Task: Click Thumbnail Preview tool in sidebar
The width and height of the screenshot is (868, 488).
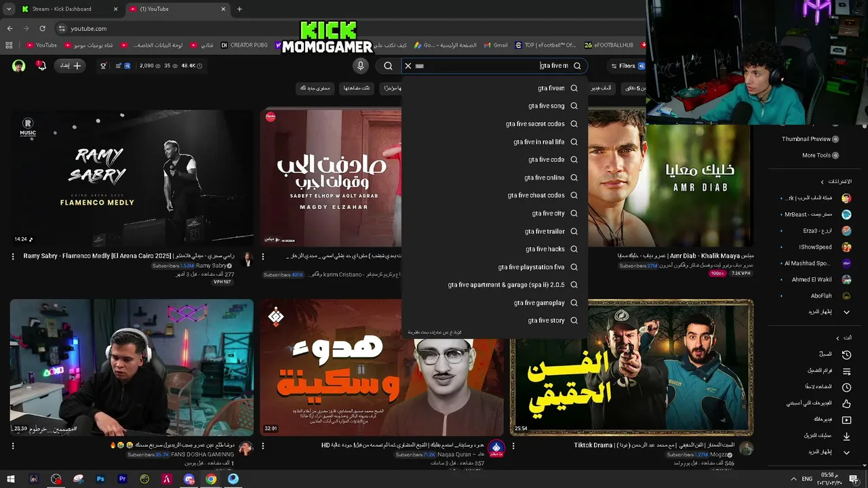Action: (810, 139)
